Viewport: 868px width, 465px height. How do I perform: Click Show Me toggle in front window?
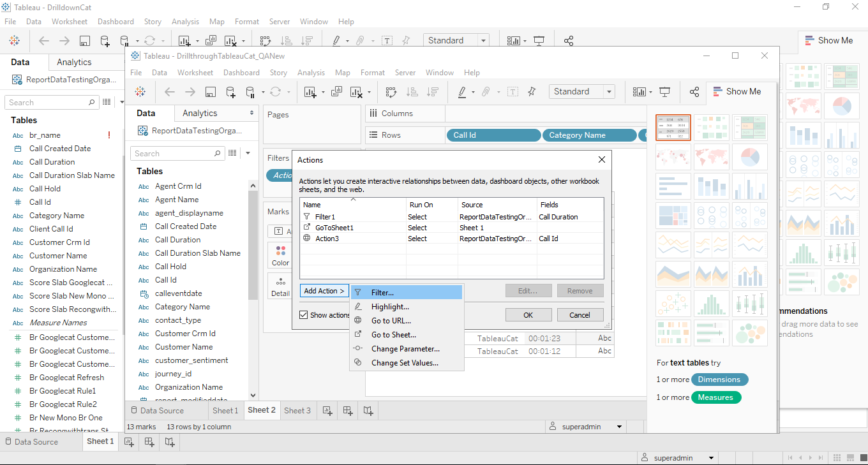point(737,92)
